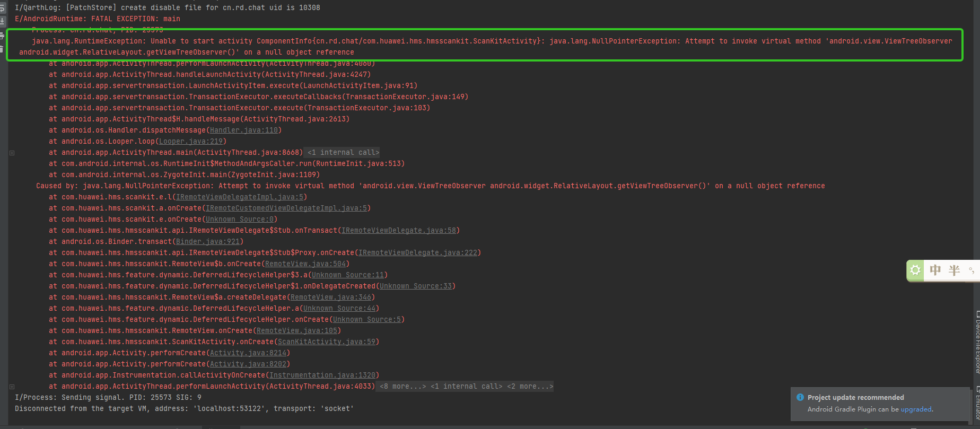Expand the '<8 more...>' folded frames
The image size is (980, 429).
coord(402,387)
